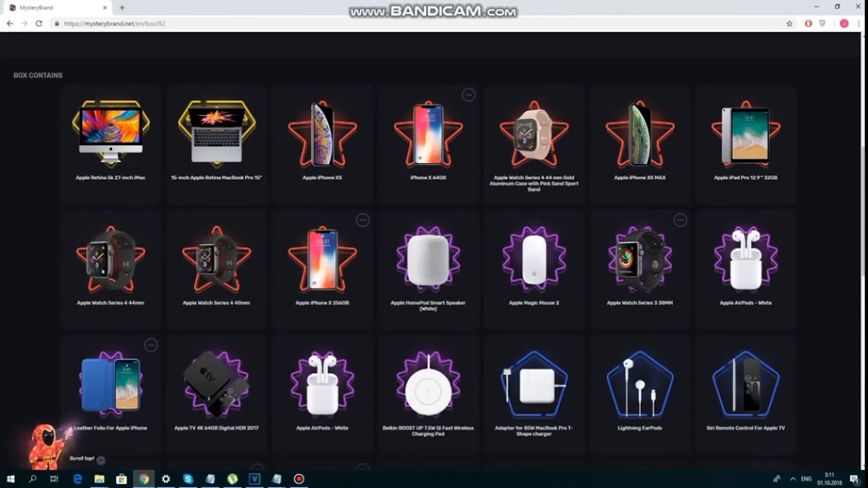The image size is (868, 488).
Task: Open the Apple Watch Series 4 Gold Pink Sand item
Action: pos(534,144)
